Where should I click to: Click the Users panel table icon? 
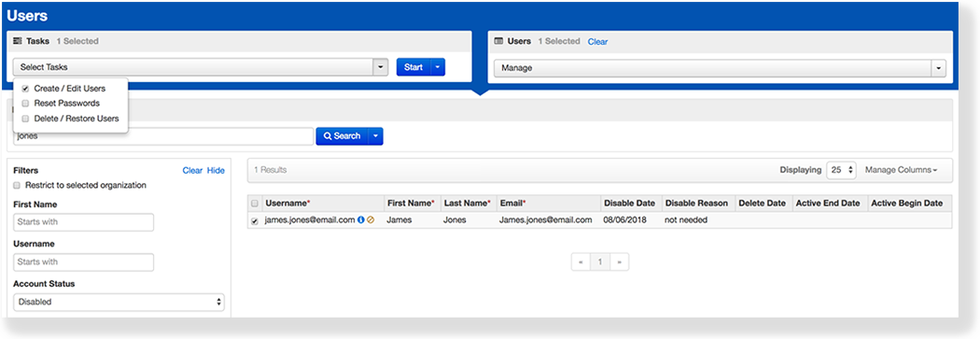[x=498, y=41]
